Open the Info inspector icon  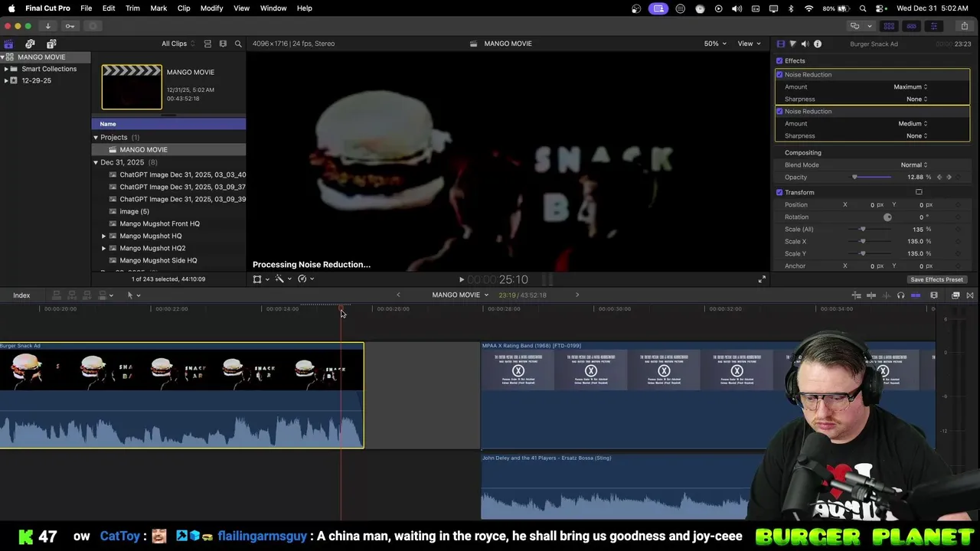[x=818, y=44]
